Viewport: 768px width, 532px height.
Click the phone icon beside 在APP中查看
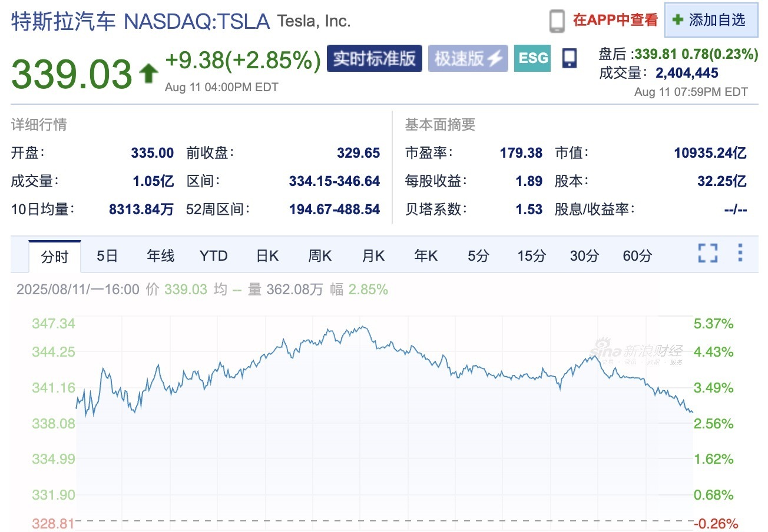click(x=557, y=21)
